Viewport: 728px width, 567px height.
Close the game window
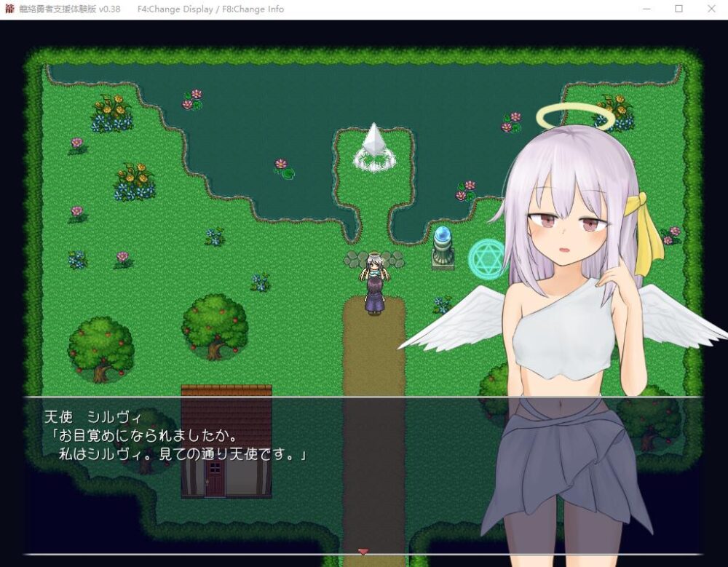click(711, 9)
